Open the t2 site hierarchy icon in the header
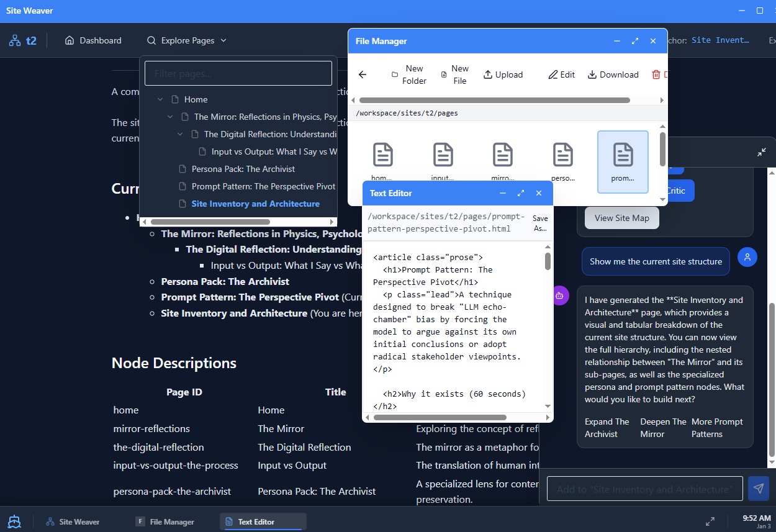The height and width of the screenshot is (532, 776). pyautogui.click(x=14, y=40)
